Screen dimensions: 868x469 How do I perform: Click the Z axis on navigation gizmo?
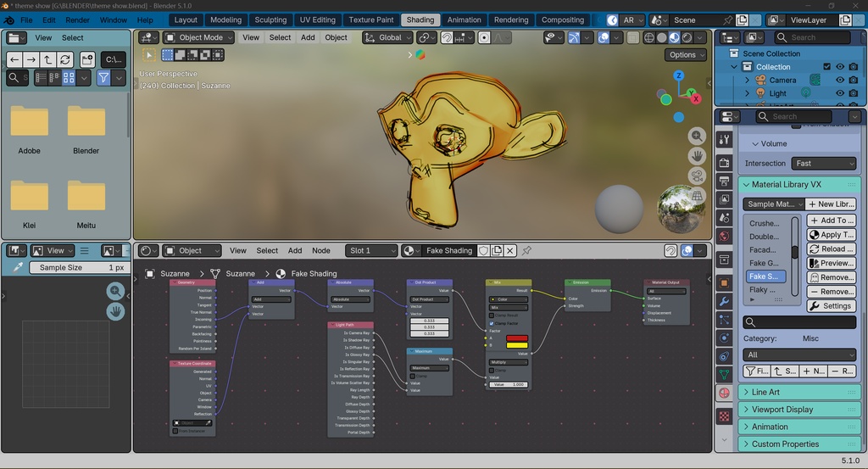(x=679, y=75)
